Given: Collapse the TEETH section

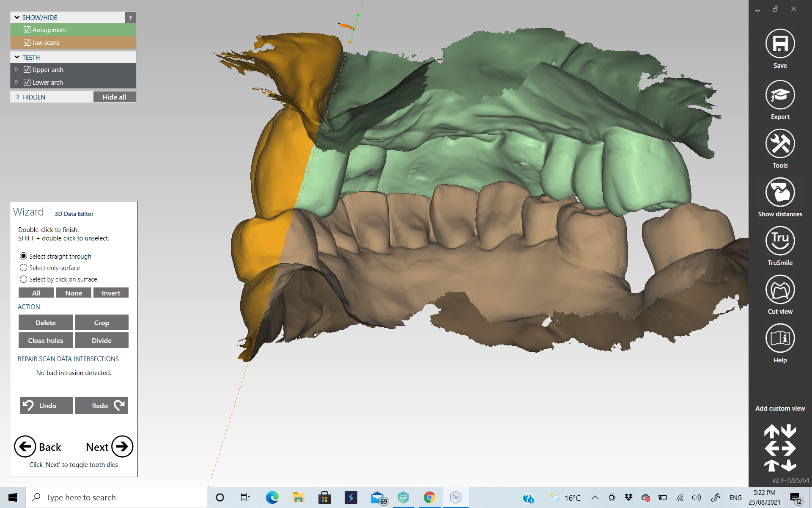Looking at the screenshot, I should [x=17, y=57].
